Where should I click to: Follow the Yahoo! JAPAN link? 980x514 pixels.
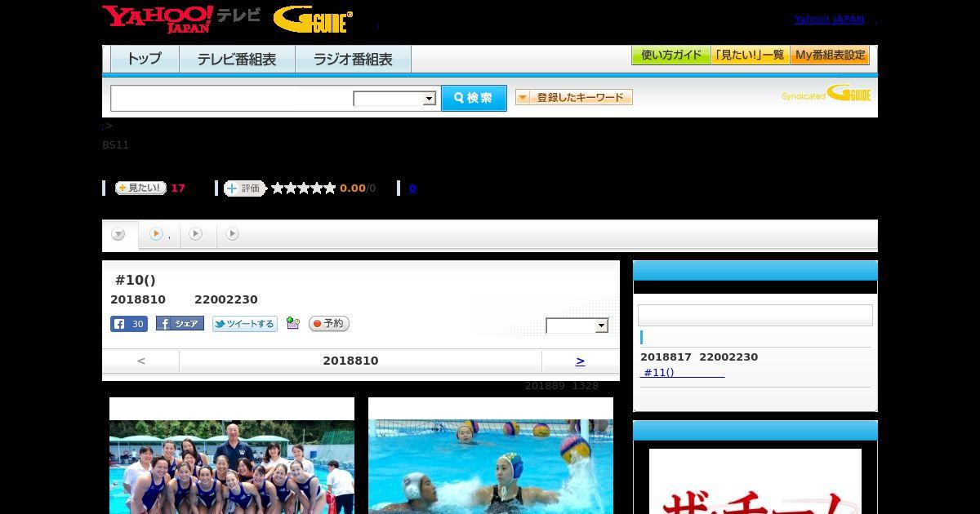point(829,20)
